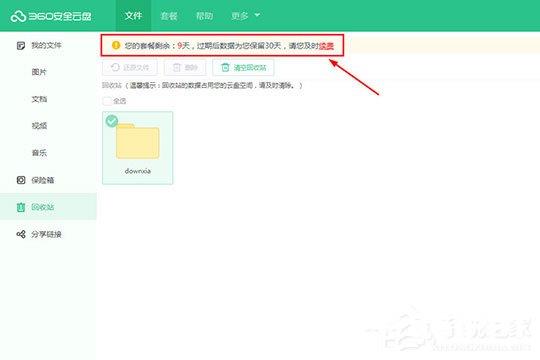The image size is (540, 360).
Task: Click the 删除 button
Action: [185, 67]
